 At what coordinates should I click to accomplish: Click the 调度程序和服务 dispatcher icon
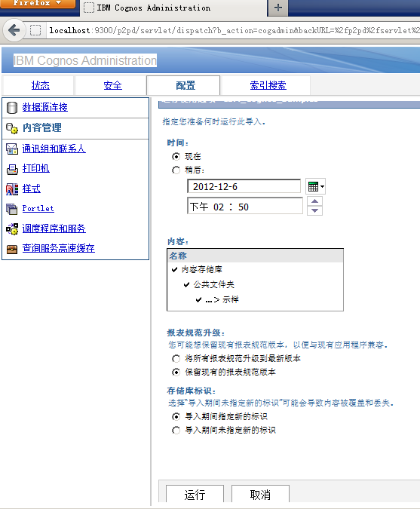pos(12,228)
